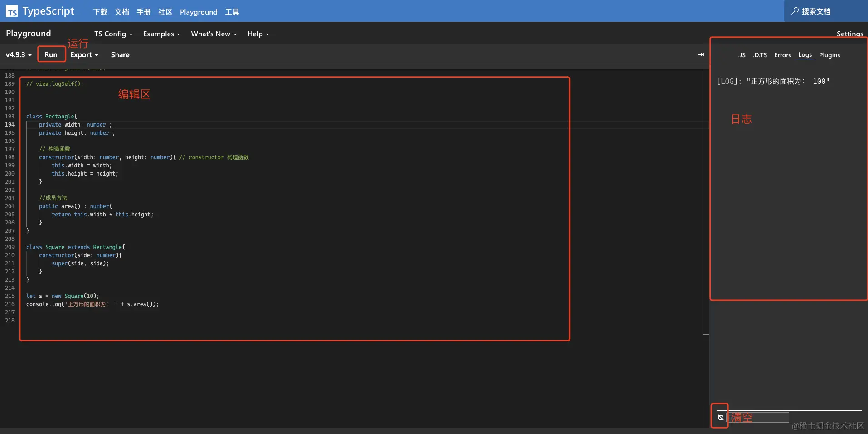
Task: Click the TypeScript brand name link
Action: pos(48,11)
